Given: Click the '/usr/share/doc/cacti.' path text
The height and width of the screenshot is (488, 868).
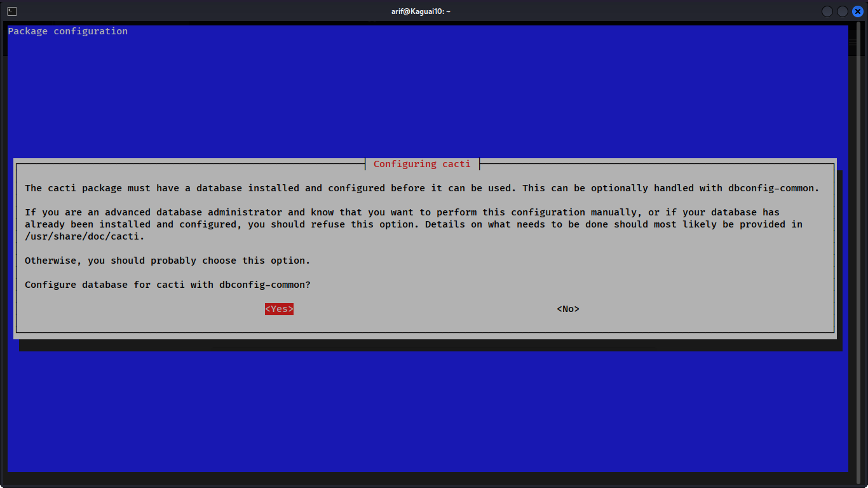Looking at the screenshot, I should 85,236.
